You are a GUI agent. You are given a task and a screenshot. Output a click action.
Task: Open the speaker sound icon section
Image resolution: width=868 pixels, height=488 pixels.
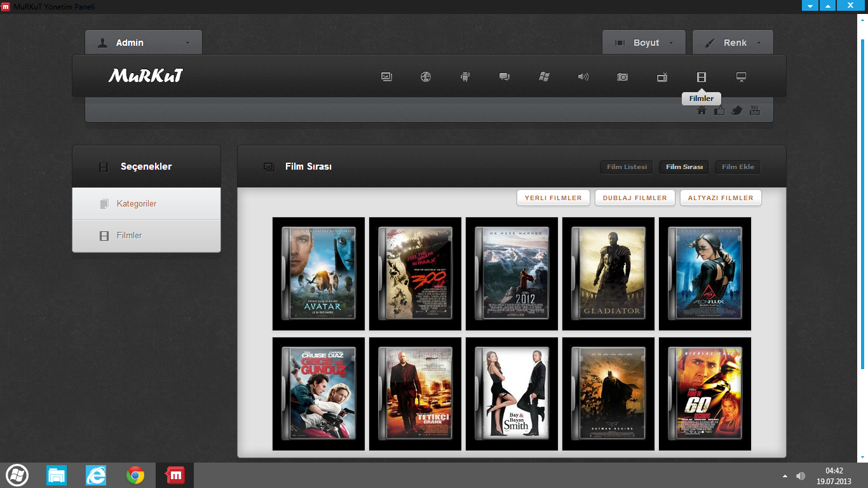pyautogui.click(x=583, y=77)
